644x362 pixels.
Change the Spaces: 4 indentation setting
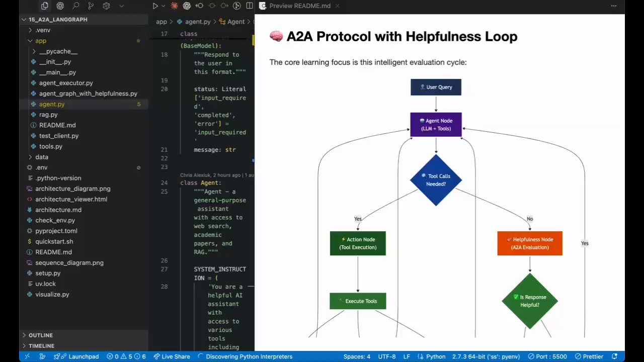(357, 356)
